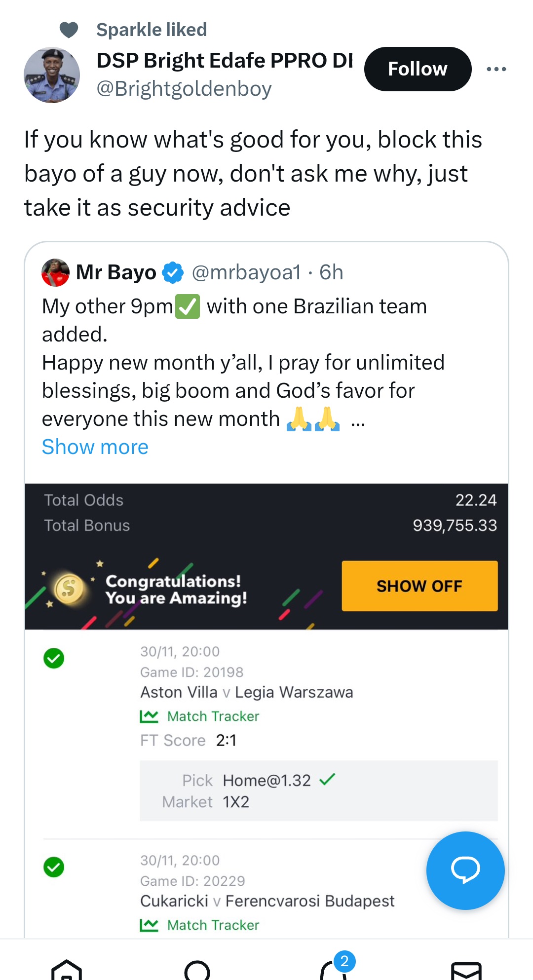Click green check beside Cukaricki game
This screenshot has height=980, width=533.
[x=54, y=867]
